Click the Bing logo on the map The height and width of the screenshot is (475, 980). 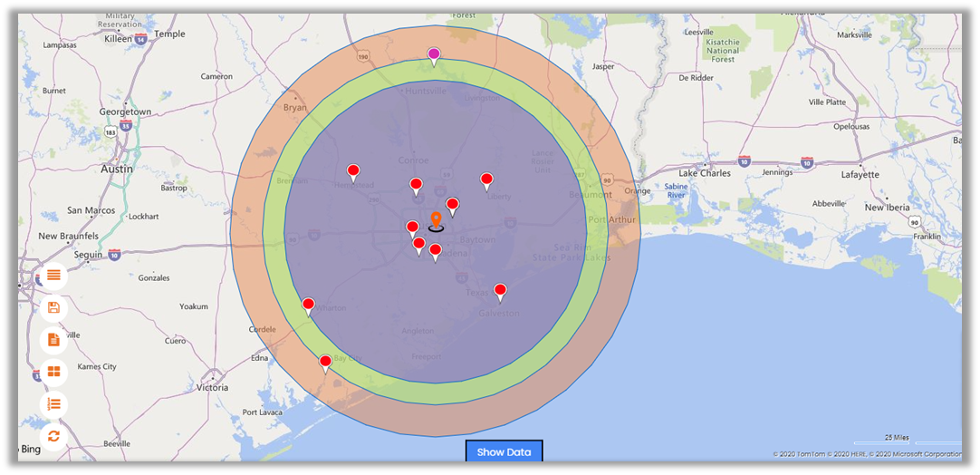[30, 449]
